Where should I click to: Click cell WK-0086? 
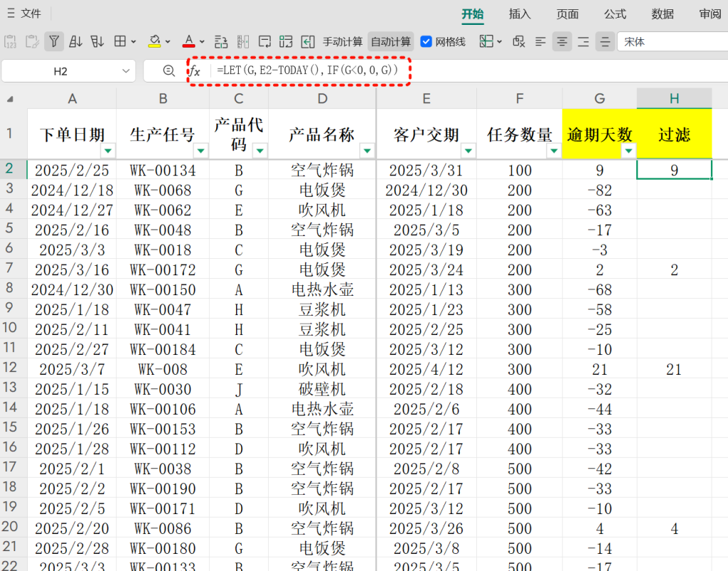click(163, 528)
